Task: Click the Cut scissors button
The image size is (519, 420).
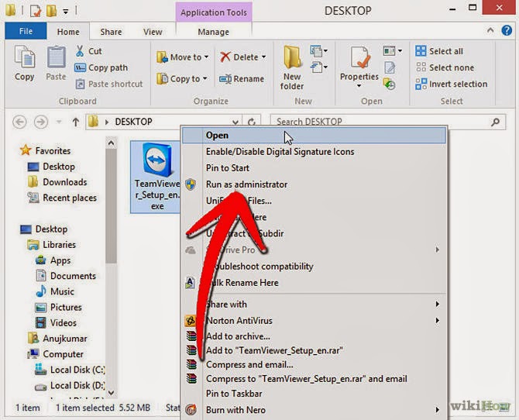Action: tap(89, 51)
